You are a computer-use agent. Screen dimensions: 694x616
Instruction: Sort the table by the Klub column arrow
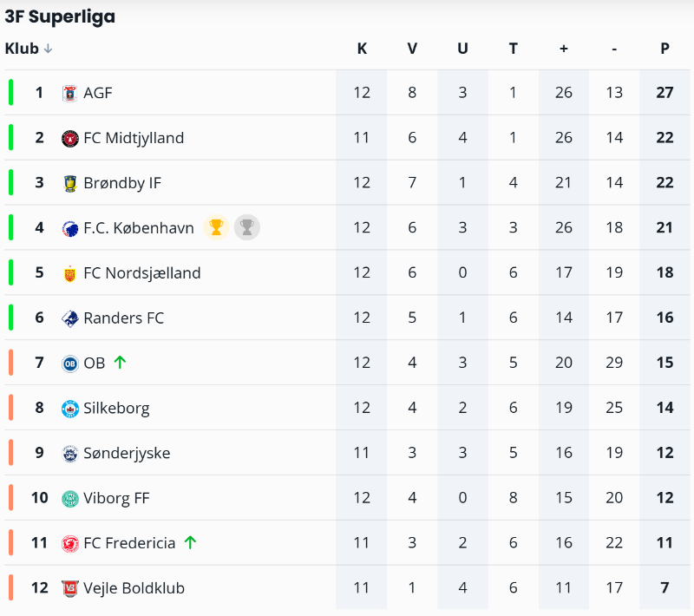tap(48, 49)
